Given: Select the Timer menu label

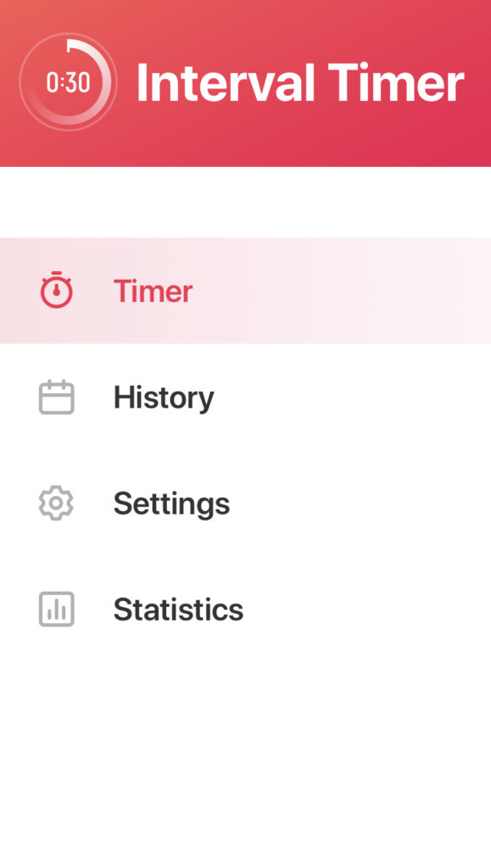Looking at the screenshot, I should (x=153, y=291).
